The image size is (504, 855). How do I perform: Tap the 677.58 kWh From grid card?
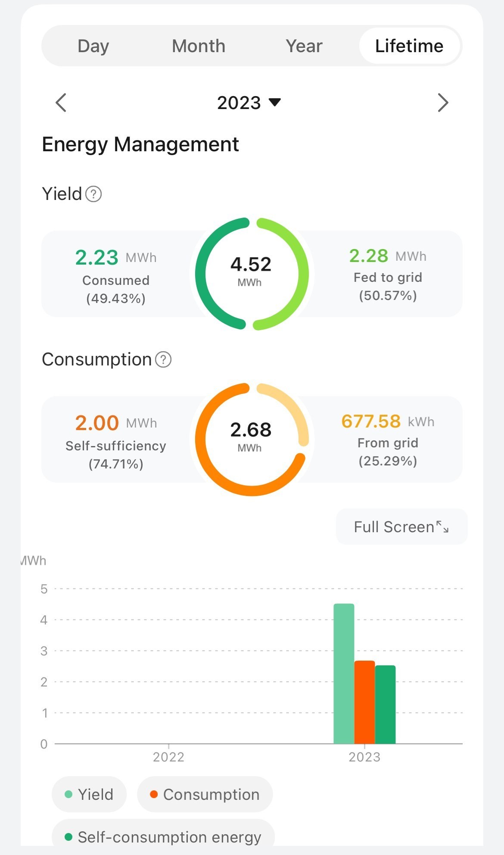388,440
